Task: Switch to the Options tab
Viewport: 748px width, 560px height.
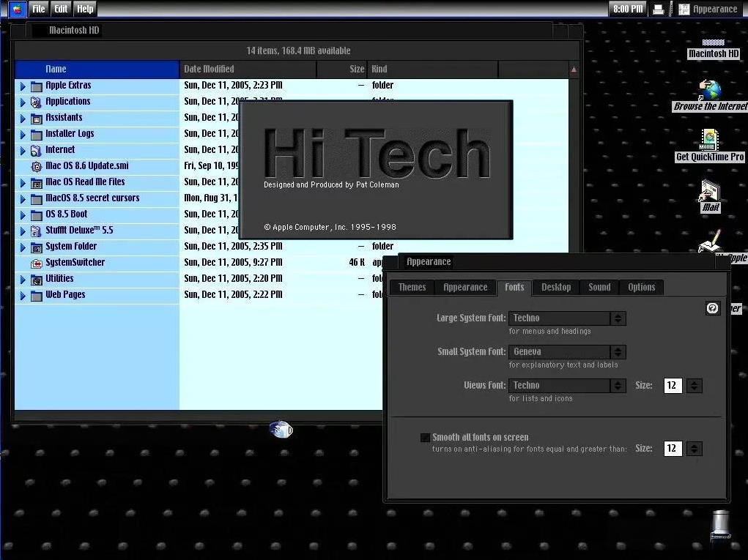Action: tap(642, 287)
